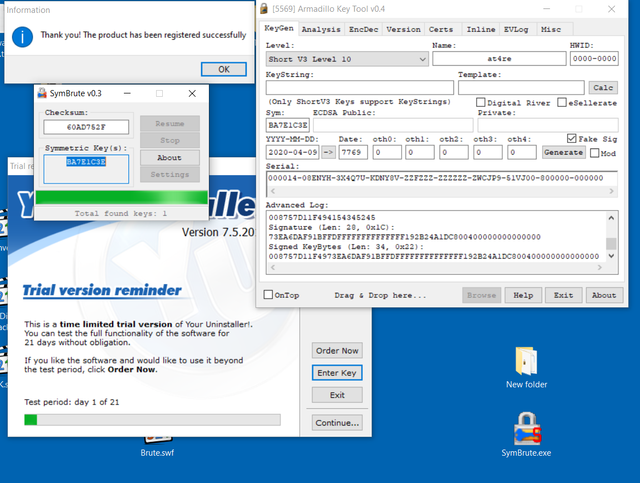The height and width of the screenshot is (483, 640).
Task: Click the Checksum field in SymBrute
Action: 86,127
